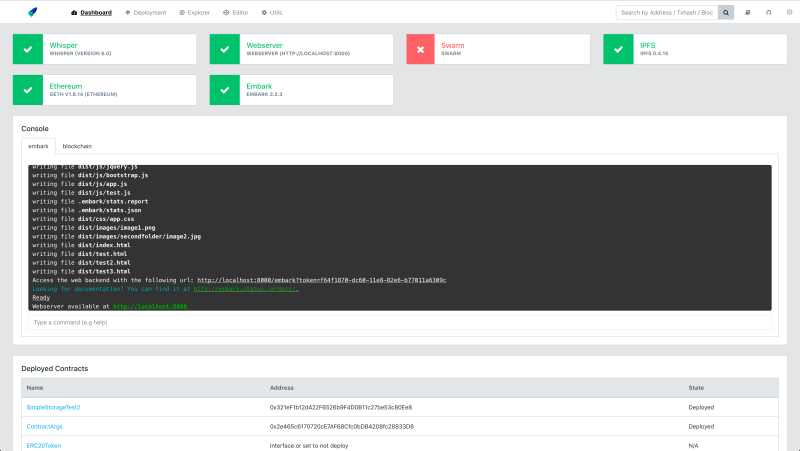Open the SimpleStorageTest2 contract
Viewport: 800px width, 451px height.
pos(53,407)
